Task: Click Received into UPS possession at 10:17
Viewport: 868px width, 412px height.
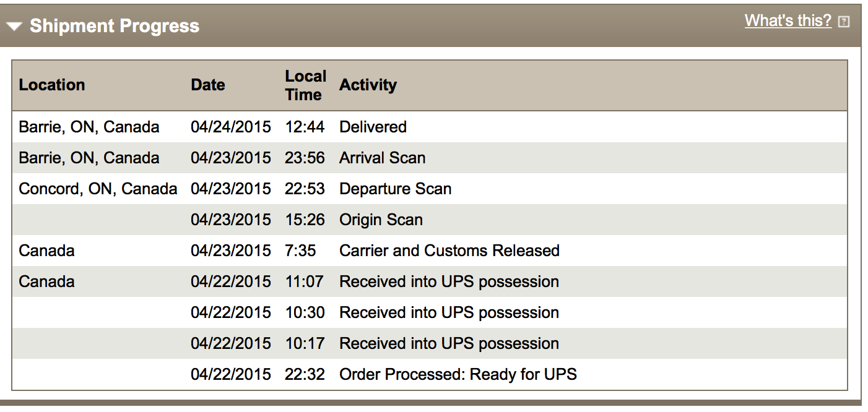Action: tap(449, 343)
